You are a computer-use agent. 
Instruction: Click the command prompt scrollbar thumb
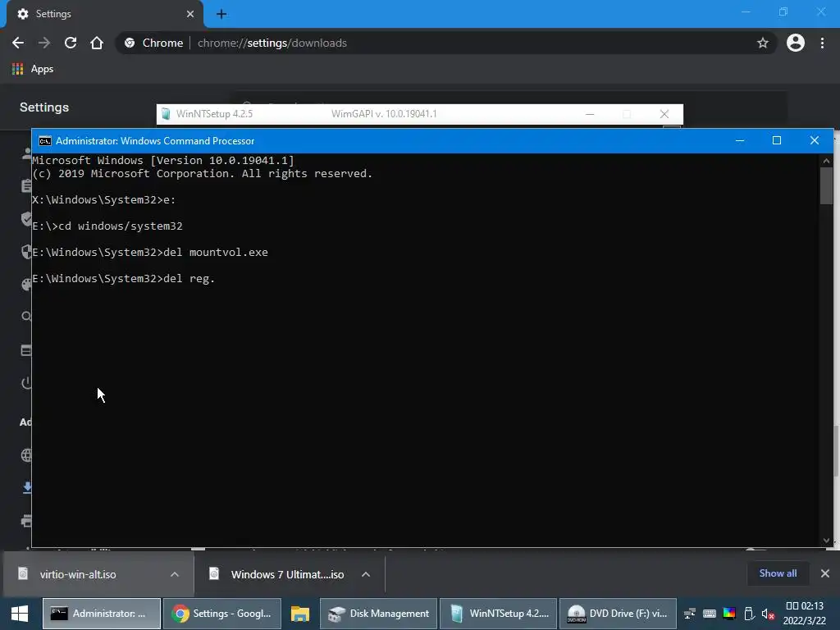click(x=826, y=186)
